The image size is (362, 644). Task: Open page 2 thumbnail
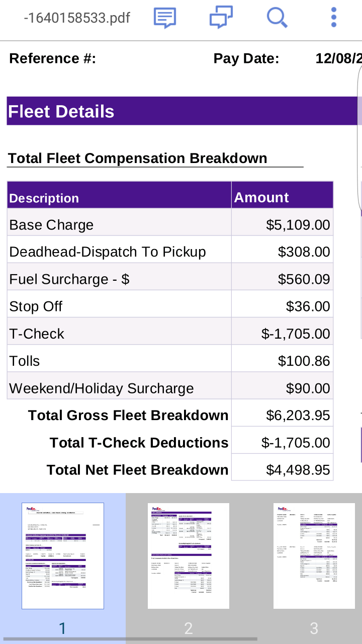click(189, 556)
